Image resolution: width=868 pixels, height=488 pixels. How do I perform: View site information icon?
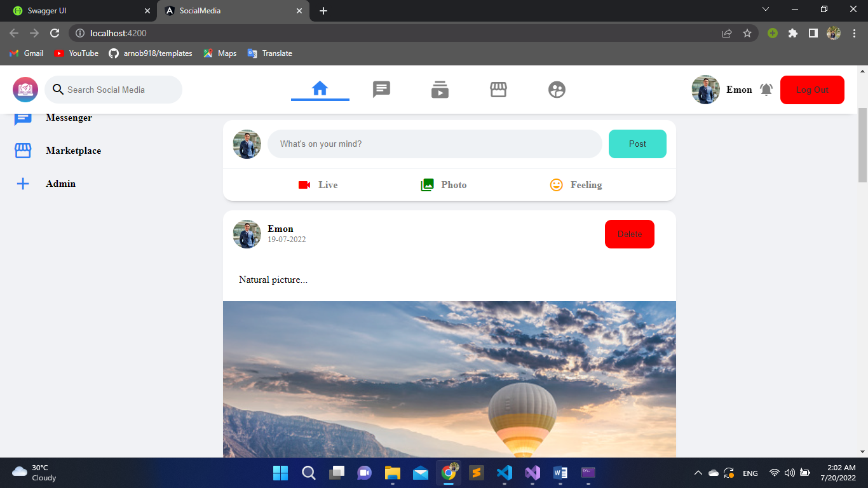pyautogui.click(x=79, y=33)
